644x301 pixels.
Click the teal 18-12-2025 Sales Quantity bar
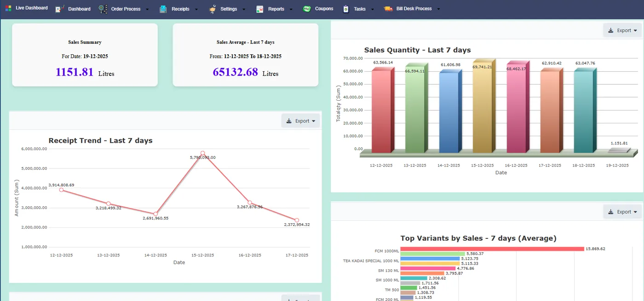pyautogui.click(x=585, y=110)
